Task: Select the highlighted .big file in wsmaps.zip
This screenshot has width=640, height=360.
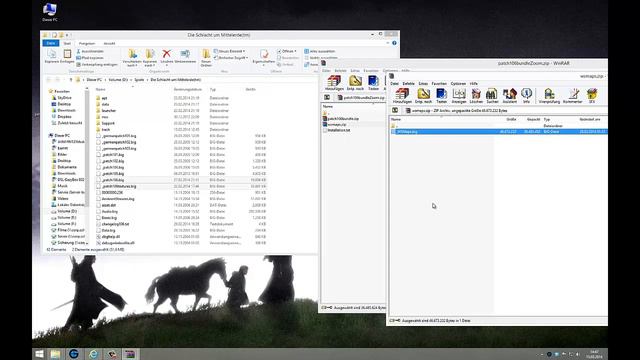Action: click(498, 131)
